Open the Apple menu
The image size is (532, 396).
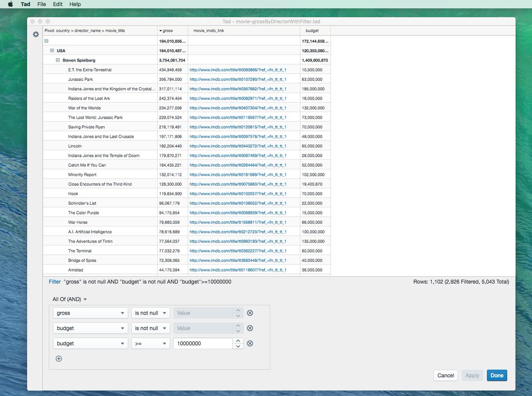11,4
